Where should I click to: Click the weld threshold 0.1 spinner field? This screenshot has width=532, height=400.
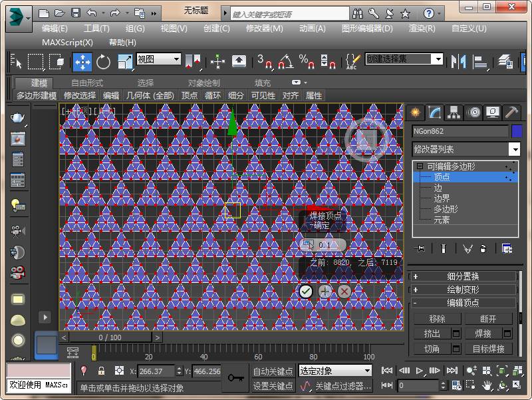pos(323,245)
